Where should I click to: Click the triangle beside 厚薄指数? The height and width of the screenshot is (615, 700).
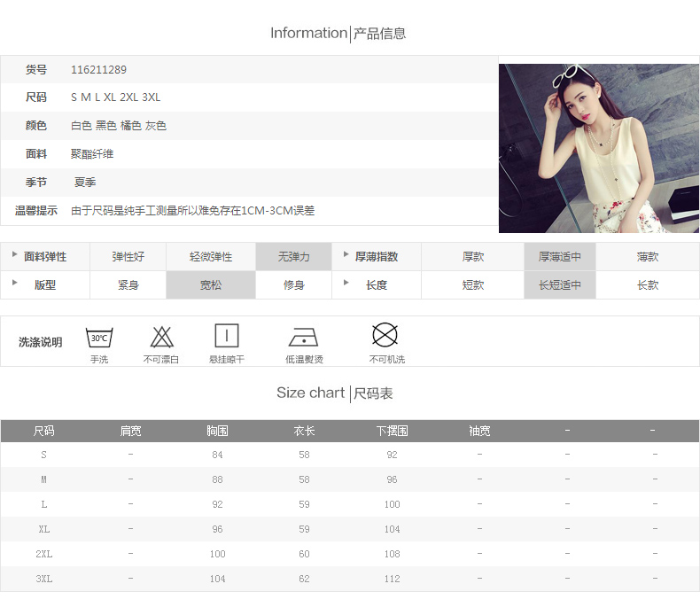coord(346,254)
